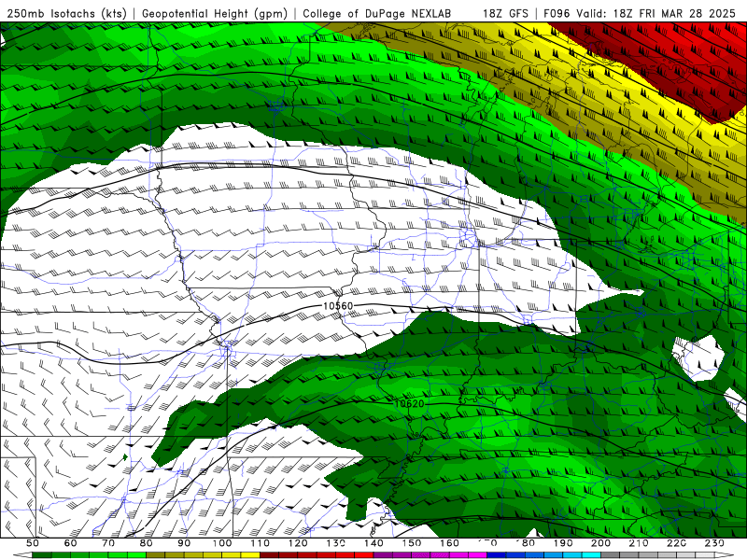The height and width of the screenshot is (560, 747).
Task: Click the right arrow end of the color bar
Action: [724, 555]
